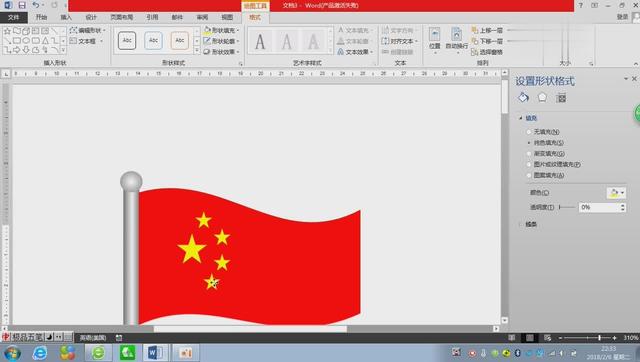Screen dimensions: 640x362
Task: Switch to Effects pentagon tab in format pane
Action: pos(542,98)
